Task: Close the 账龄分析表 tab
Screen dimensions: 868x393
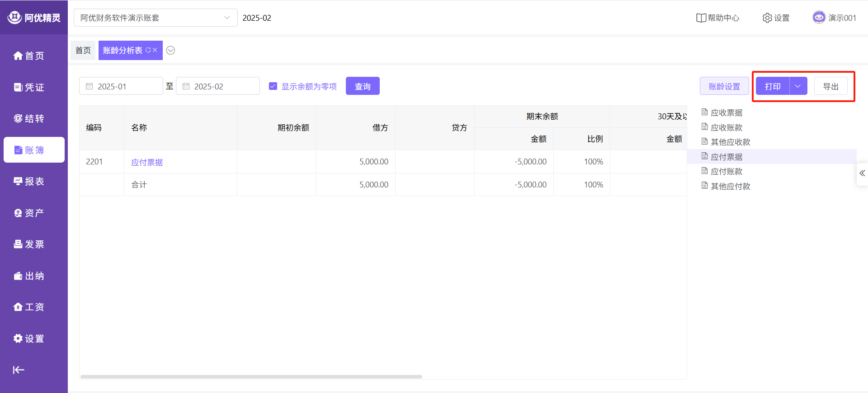Action: coord(155,50)
